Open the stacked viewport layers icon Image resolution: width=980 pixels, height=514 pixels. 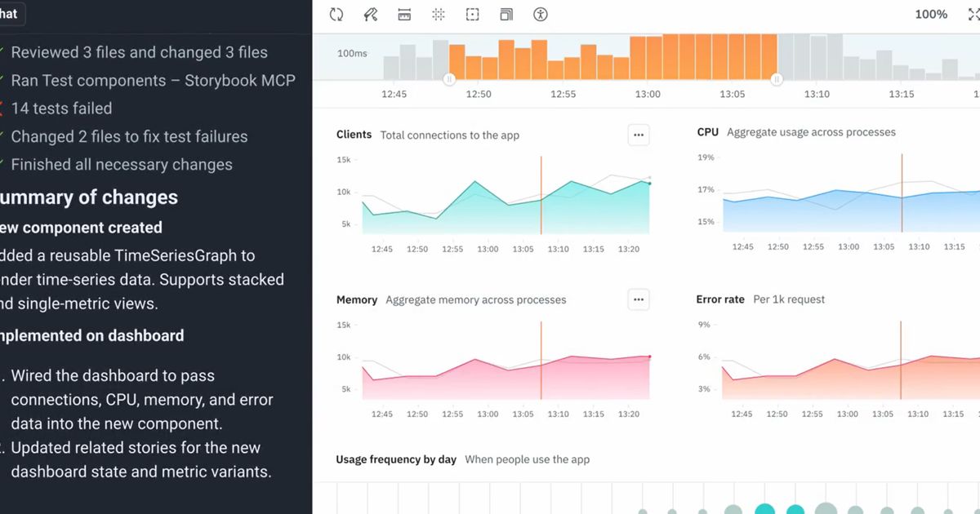point(506,15)
